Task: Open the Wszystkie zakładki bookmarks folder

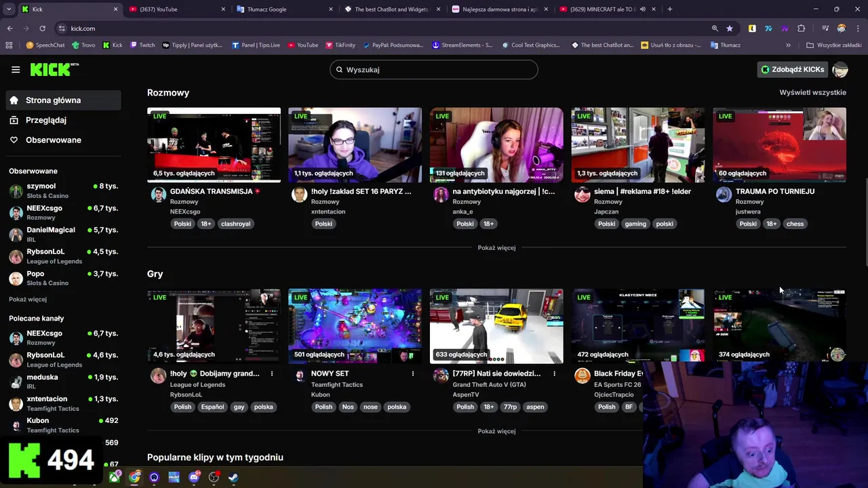Action: coord(834,45)
